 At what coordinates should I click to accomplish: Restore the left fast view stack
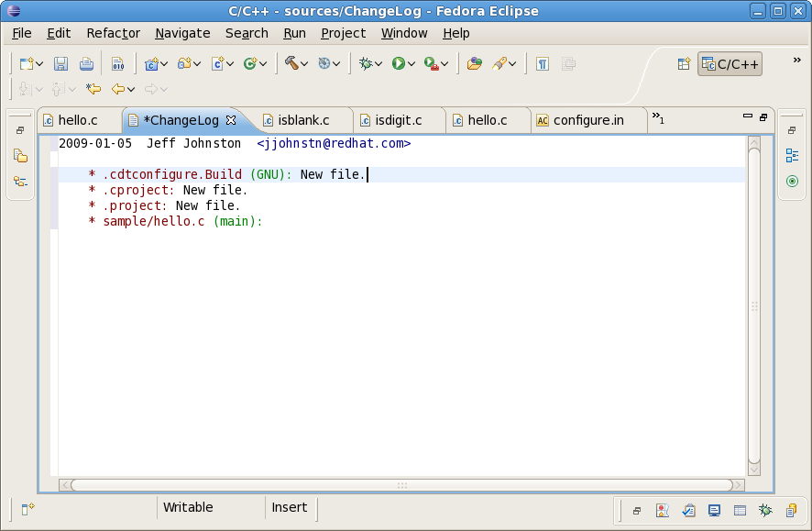click(x=20, y=130)
